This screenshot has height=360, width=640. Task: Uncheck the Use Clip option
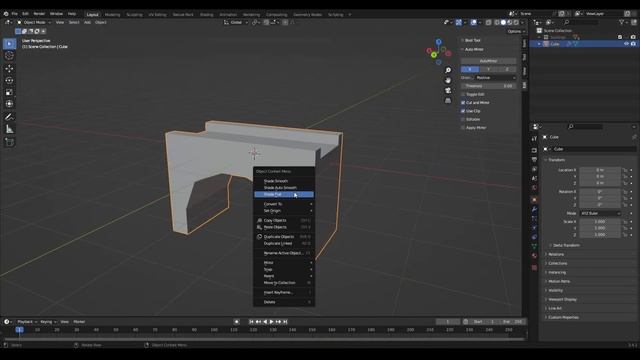pyautogui.click(x=463, y=111)
